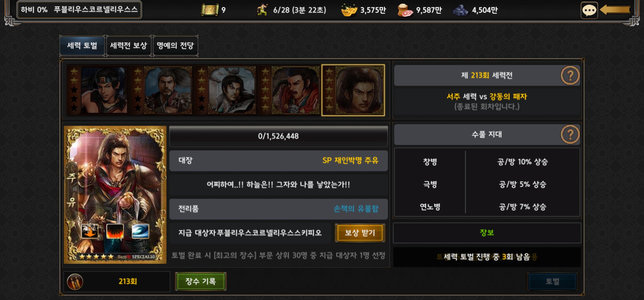The height and width of the screenshot is (300, 644).
Task: Click the 보상 받기 reward button
Action: pos(360,233)
